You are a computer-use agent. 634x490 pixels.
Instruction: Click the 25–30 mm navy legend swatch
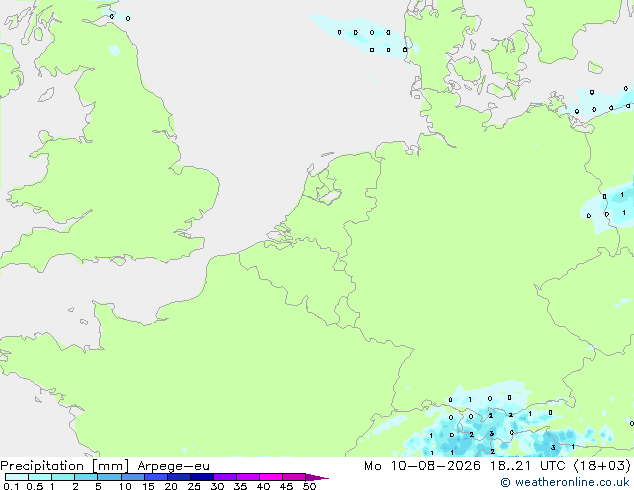click(x=202, y=477)
